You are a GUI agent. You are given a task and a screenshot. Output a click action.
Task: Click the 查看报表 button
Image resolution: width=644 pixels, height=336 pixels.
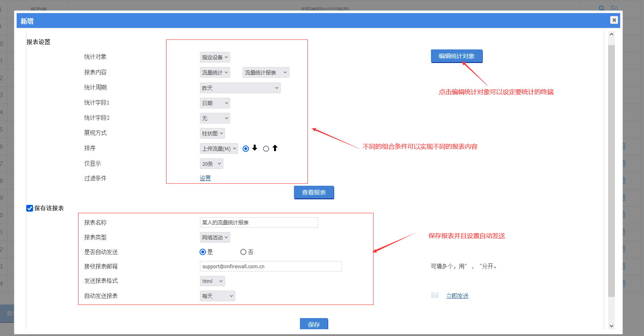coord(314,193)
